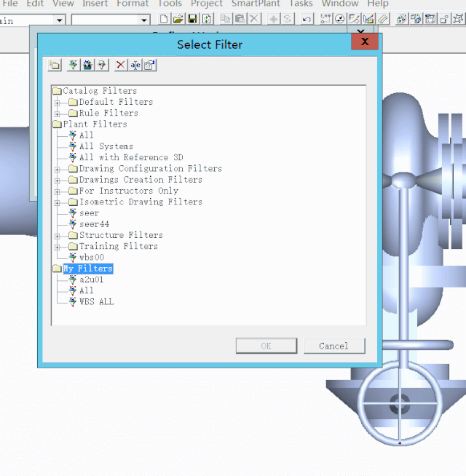Click the Delete X icon in main toolbar

(x=254, y=19)
